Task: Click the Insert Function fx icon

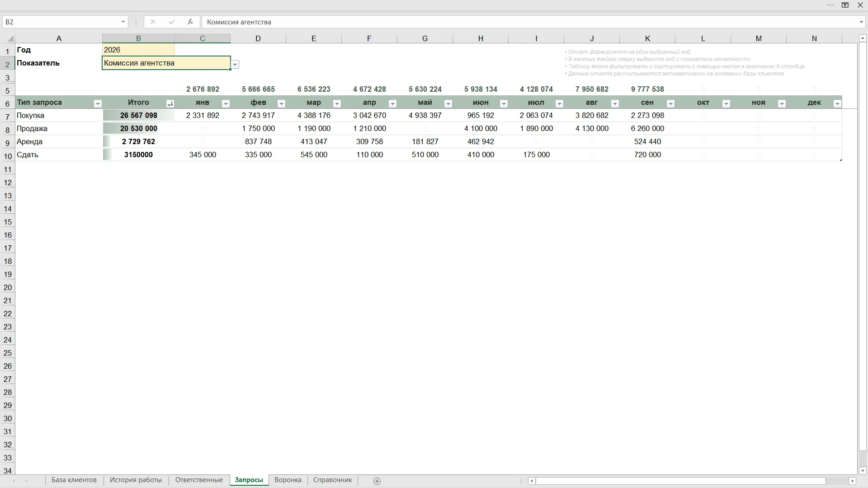Action: tap(190, 22)
